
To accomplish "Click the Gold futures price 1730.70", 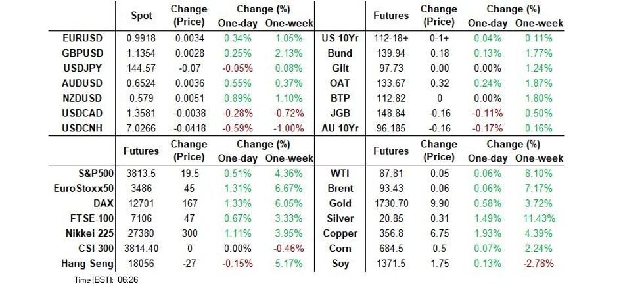I will click(x=390, y=204).
